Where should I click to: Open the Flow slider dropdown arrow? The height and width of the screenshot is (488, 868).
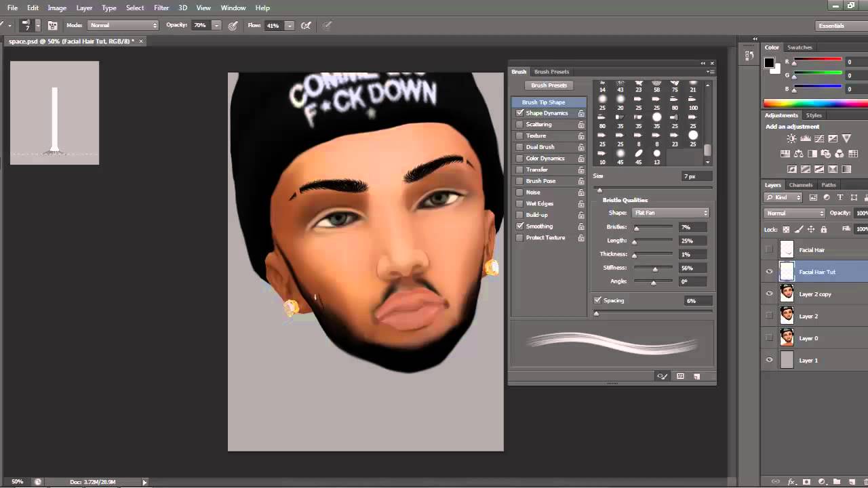pyautogui.click(x=290, y=25)
